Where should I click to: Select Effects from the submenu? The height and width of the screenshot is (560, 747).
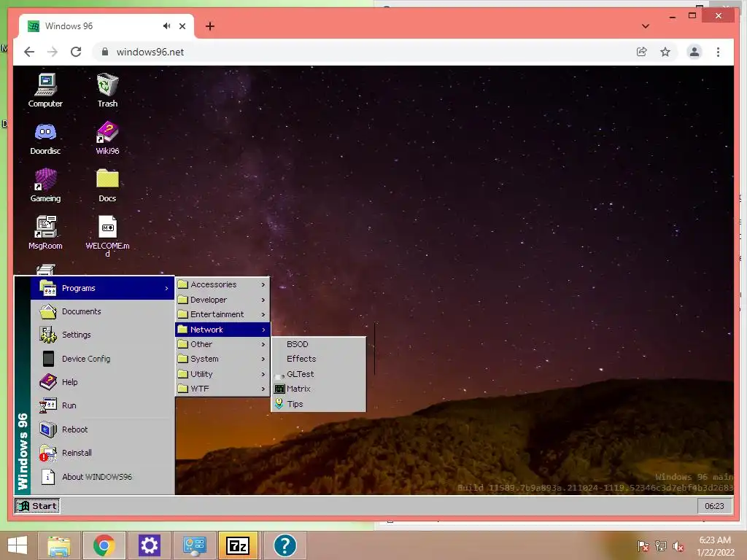pos(319,359)
